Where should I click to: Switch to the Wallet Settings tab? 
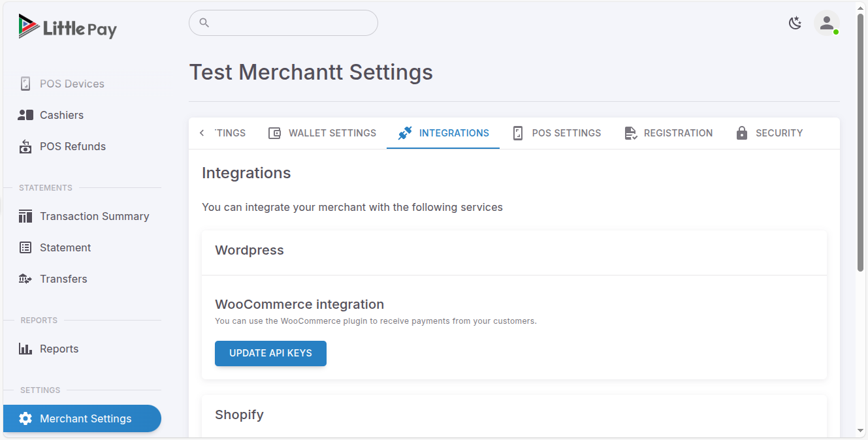click(322, 133)
